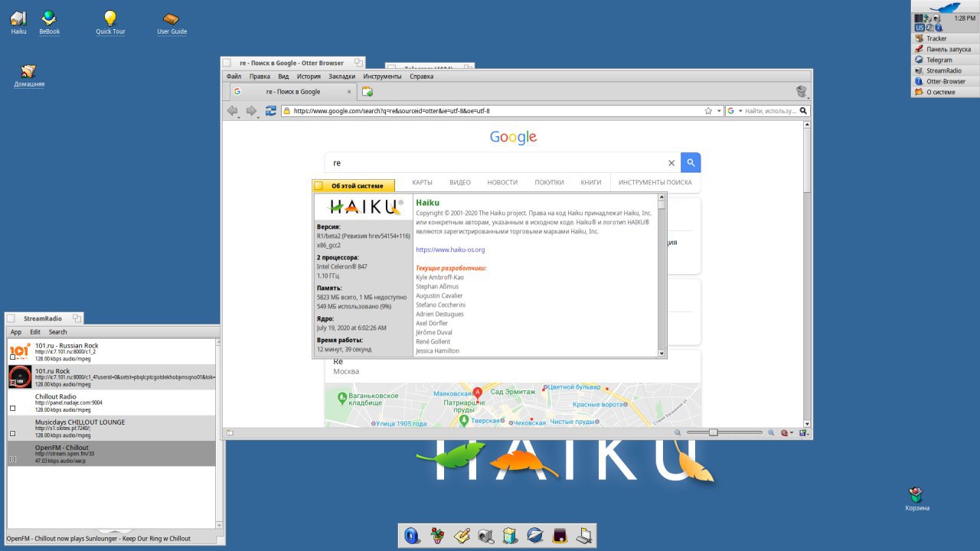
Task: Open the Инструменты menu
Action: (x=383, y=77)
